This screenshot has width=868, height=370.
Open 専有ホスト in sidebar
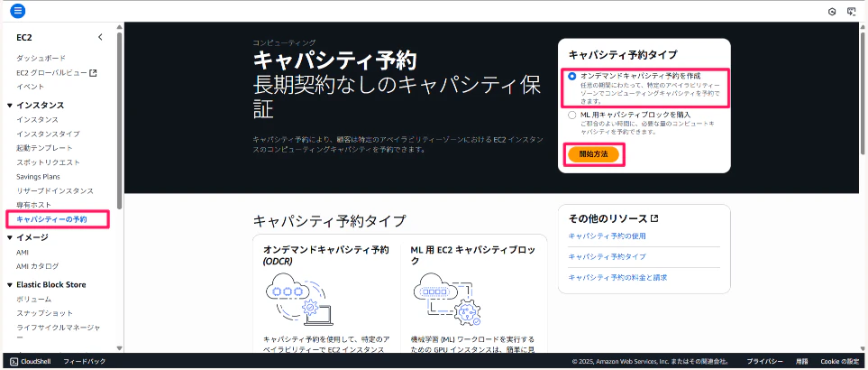point(33,205)
